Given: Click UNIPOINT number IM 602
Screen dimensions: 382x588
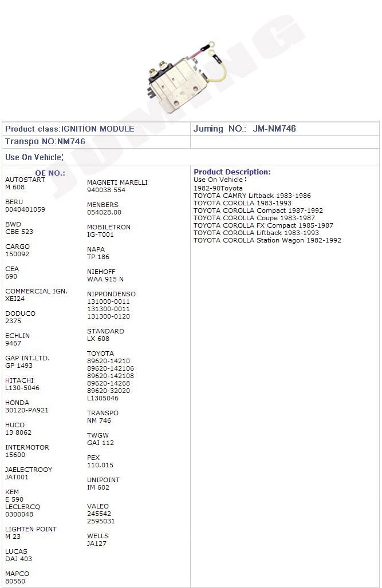Looking at the screenshot, I should pyautogui.click(x=98, y=487).
